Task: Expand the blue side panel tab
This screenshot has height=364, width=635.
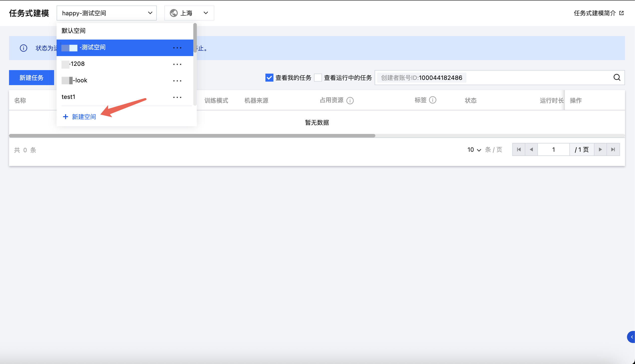Action: [x=631, y=337]
